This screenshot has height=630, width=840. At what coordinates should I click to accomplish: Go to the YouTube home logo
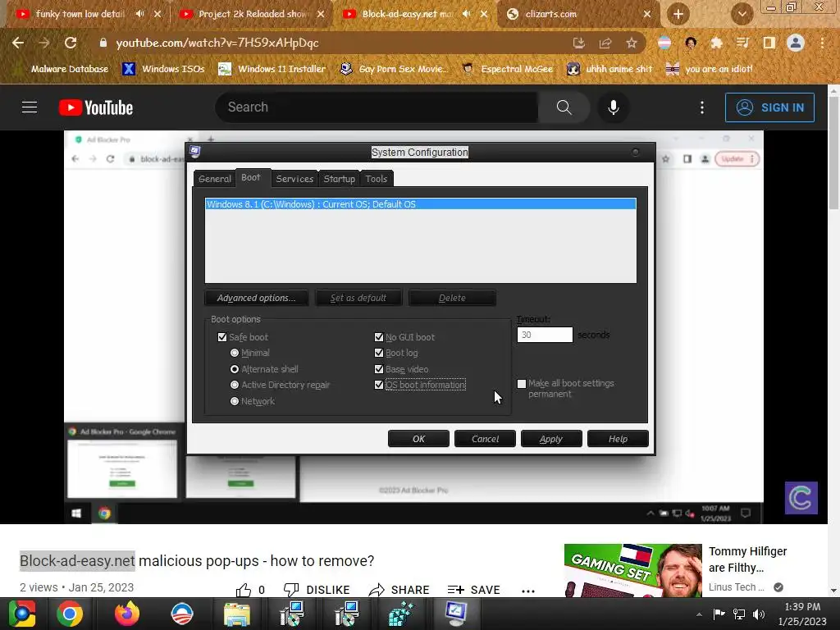tap(96, 107)
